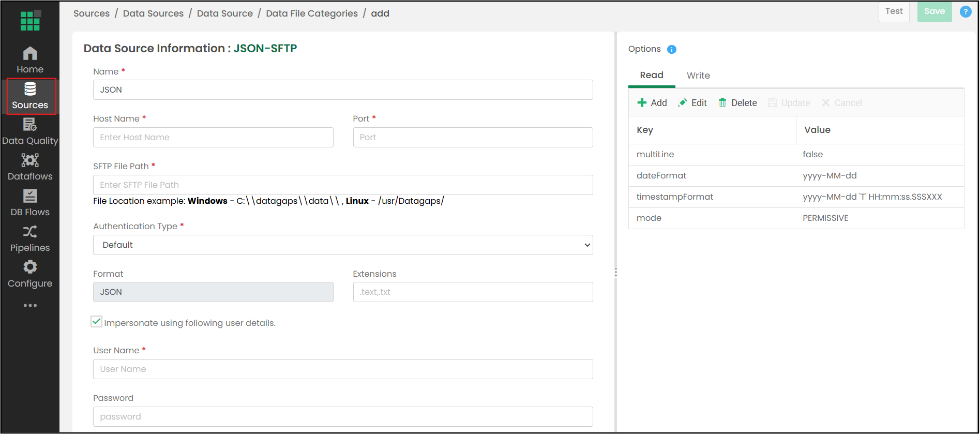The width and height of the screenshot is (980, 434).
Task: Open Sources in the sidebar
Action: [x=30, y=96]
